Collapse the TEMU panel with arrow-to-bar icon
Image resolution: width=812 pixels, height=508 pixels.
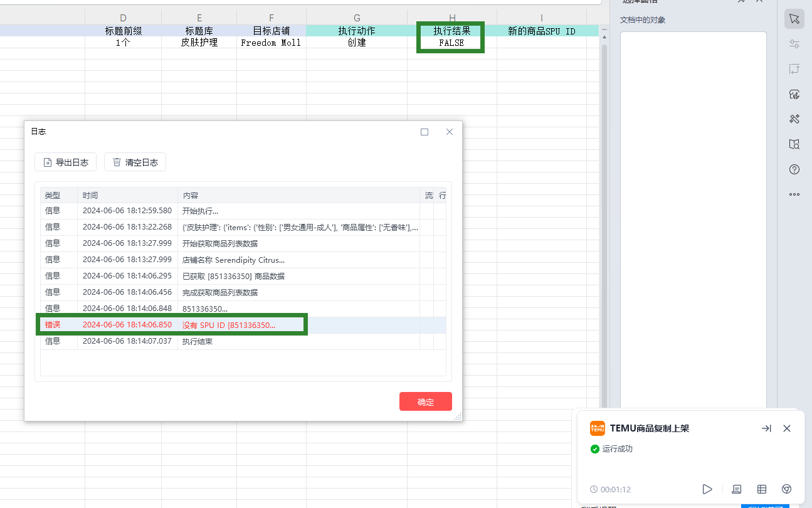coord(766,428)
